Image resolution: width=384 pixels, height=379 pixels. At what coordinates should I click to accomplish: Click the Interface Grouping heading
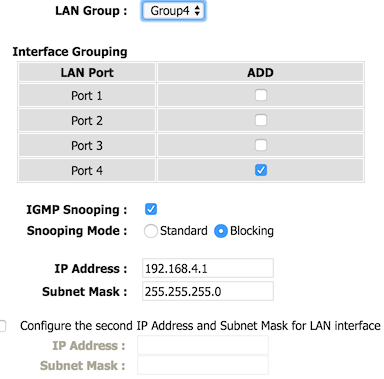(70, 52)
